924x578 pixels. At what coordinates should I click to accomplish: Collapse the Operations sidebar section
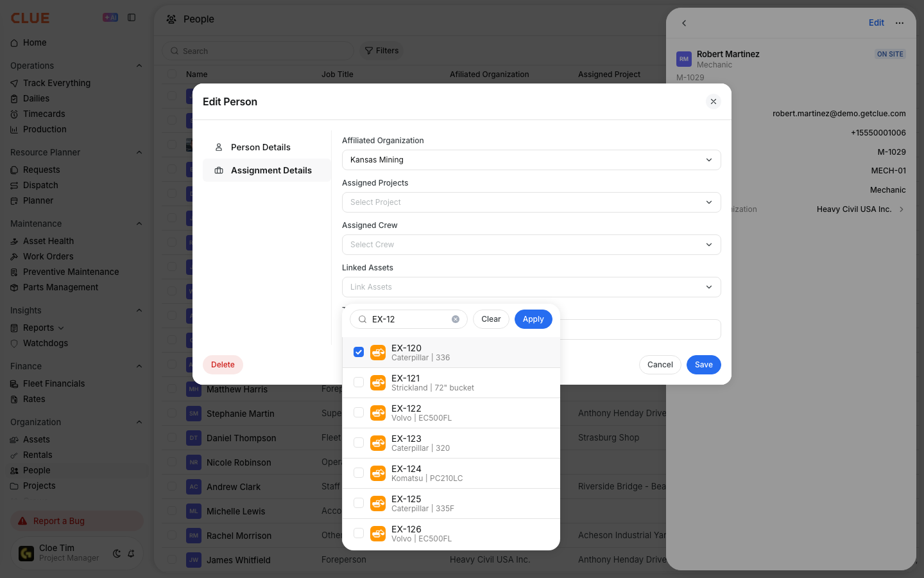click(x=139, y=66)
